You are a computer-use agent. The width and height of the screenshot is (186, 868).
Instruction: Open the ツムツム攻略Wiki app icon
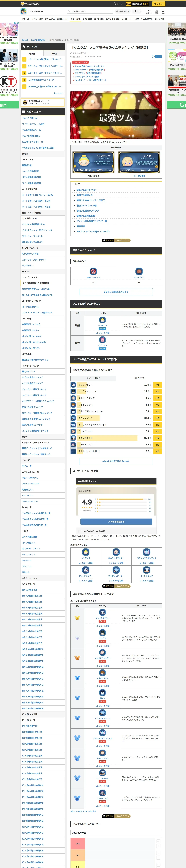(24, 11)
